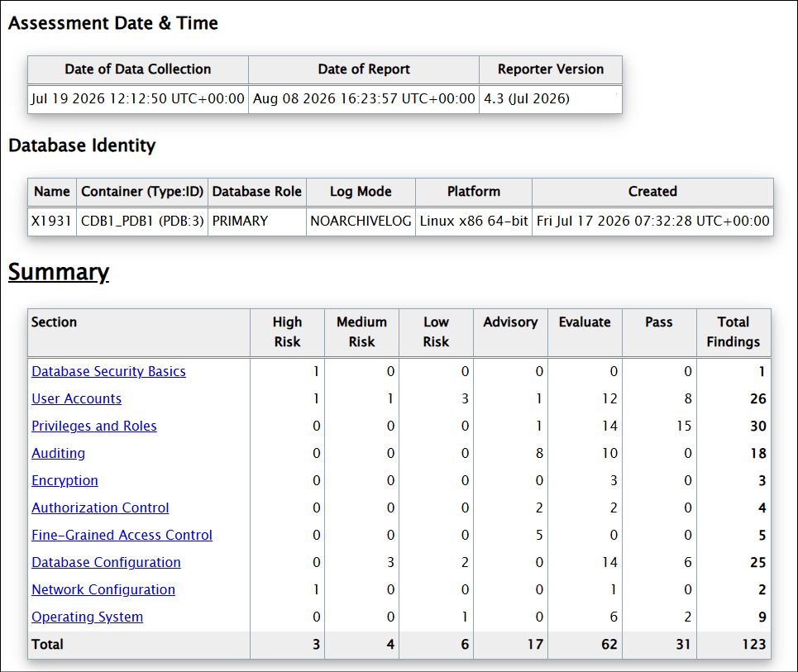Click the 'PRIMARY' database role cell
Screen dimensions: 798x672
[x=257, y=222]
